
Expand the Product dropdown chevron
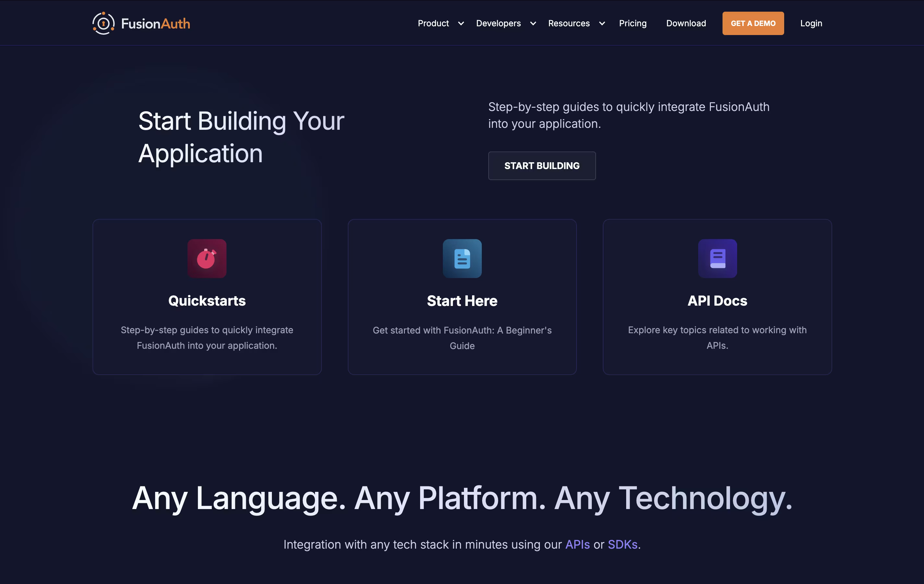point(461,23)
